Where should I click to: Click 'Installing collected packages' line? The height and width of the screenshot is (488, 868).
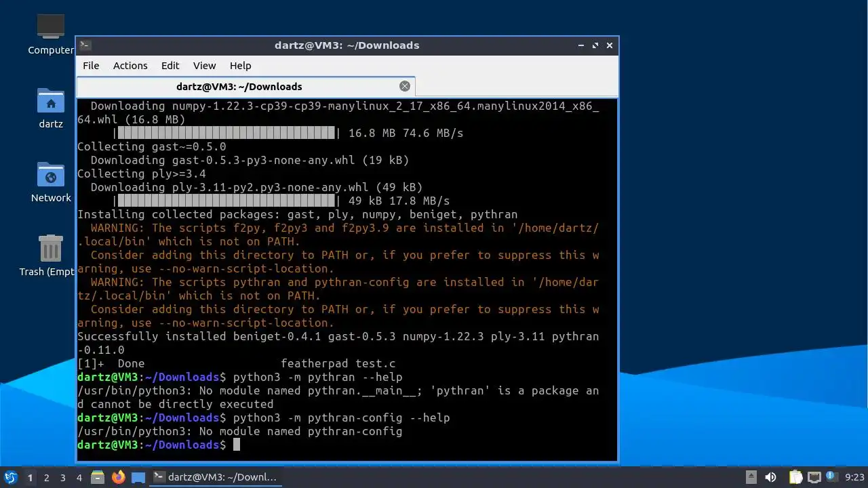[297, 214]
